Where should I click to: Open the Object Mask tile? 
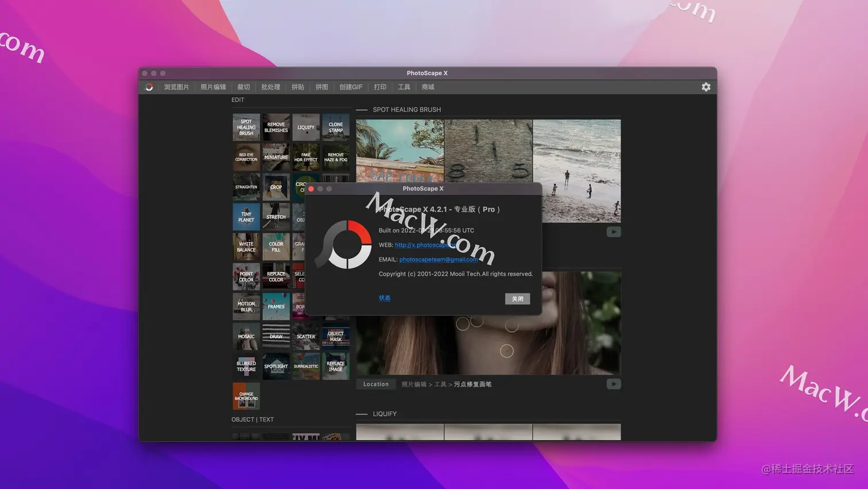336,336
